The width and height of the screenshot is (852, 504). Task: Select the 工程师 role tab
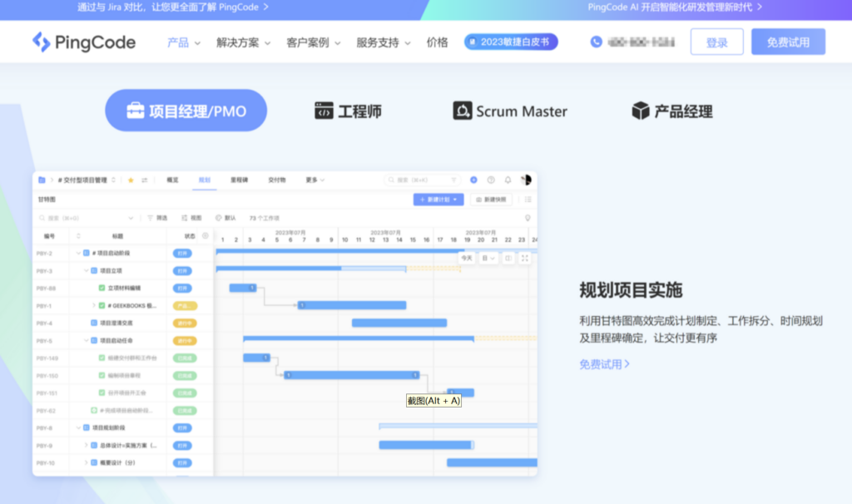point(348,111)
